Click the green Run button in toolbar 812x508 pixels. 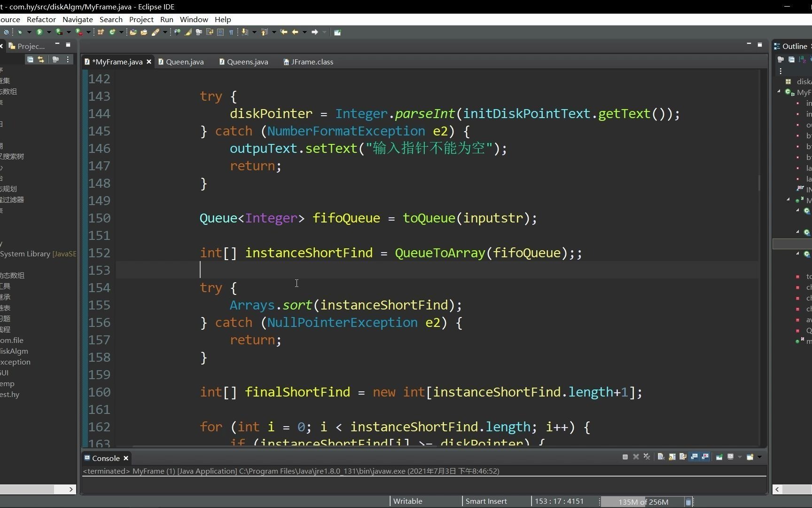tap(39, 32)
